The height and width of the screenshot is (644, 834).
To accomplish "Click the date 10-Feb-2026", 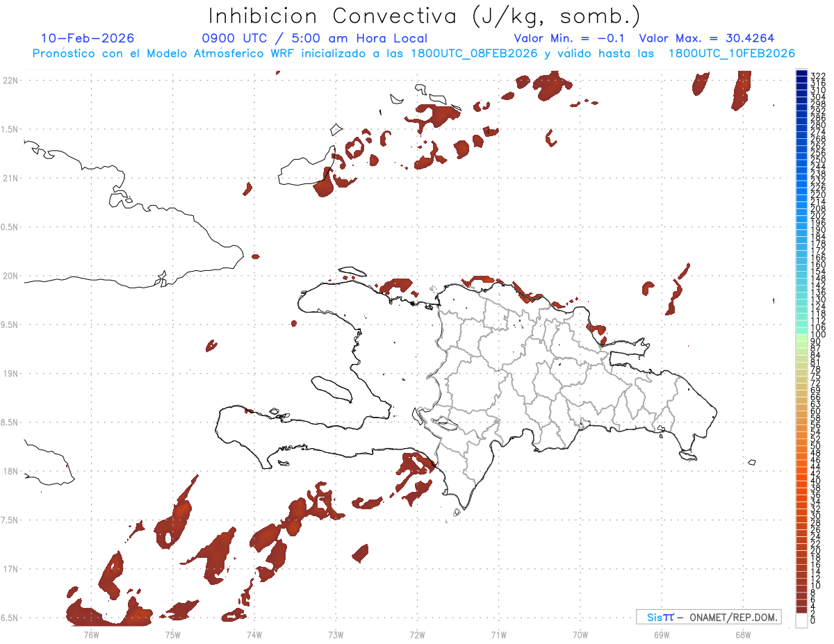I will coord(88,38).
